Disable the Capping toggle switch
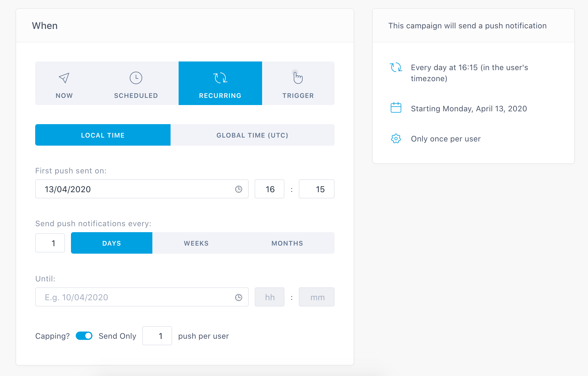 (84, 336)
